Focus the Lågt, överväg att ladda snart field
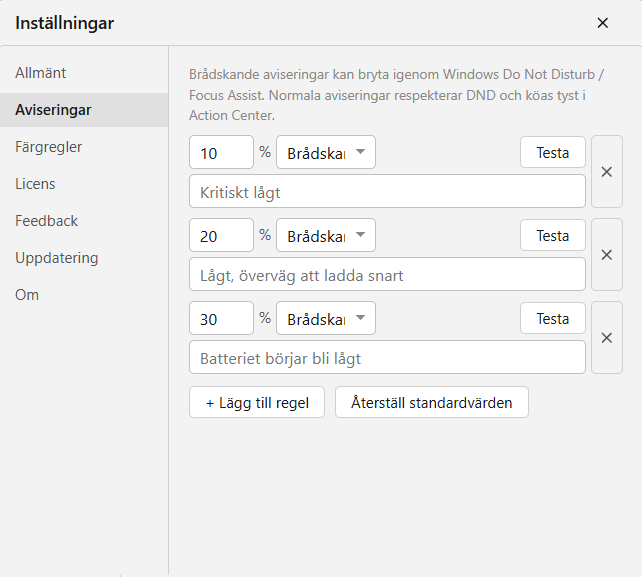The image size is (642, 577). pos(387,274)
